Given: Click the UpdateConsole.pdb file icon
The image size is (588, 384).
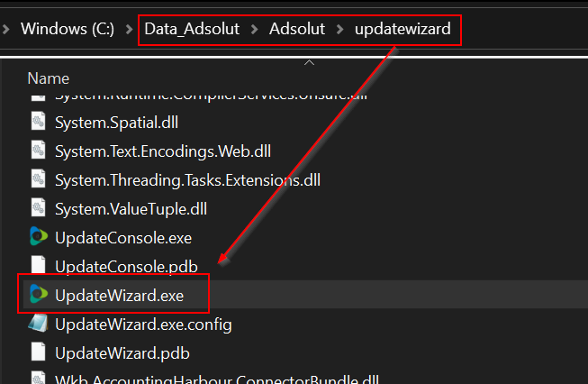Looking at the screenshot, I should [x=39, y=266].
